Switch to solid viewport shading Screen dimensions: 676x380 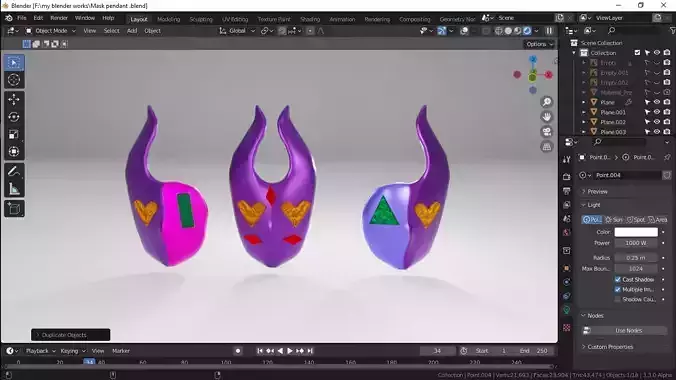tap(508, 31)
